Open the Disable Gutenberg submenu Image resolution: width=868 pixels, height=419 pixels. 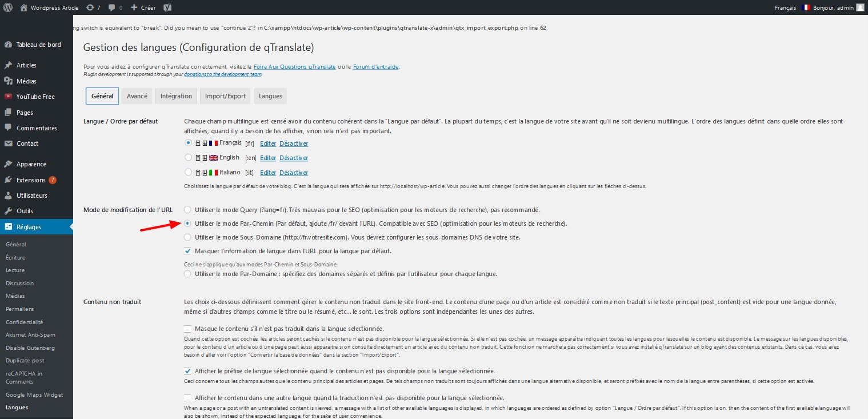coord(30,348)
